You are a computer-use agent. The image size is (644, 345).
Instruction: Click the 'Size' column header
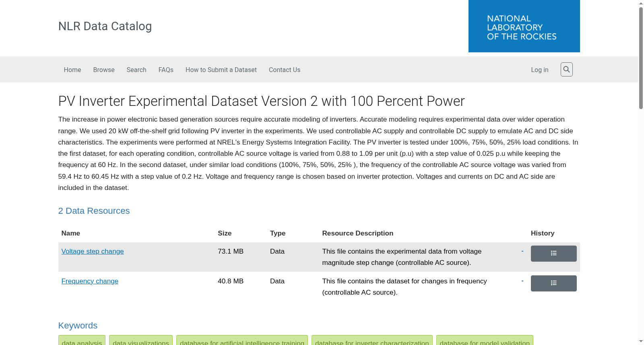[x=225, y=233]
